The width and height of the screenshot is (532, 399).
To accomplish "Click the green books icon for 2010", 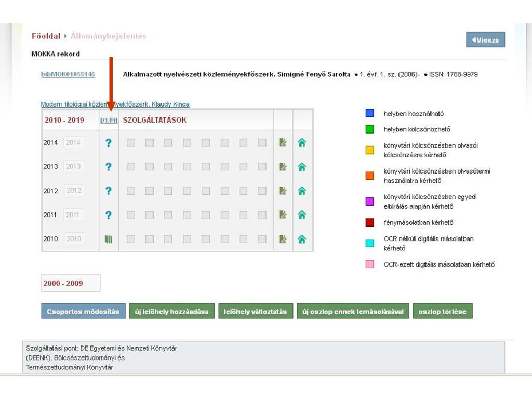I will (x=108, y=239).
